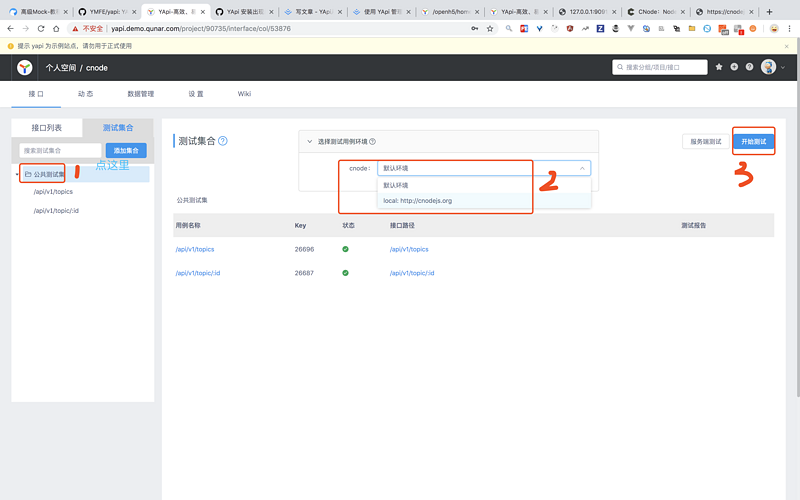Image resolution: width=800 pixels, height=500 pixels.
Task: Click the saved password key icon
Action: click(x=474, y=29)
